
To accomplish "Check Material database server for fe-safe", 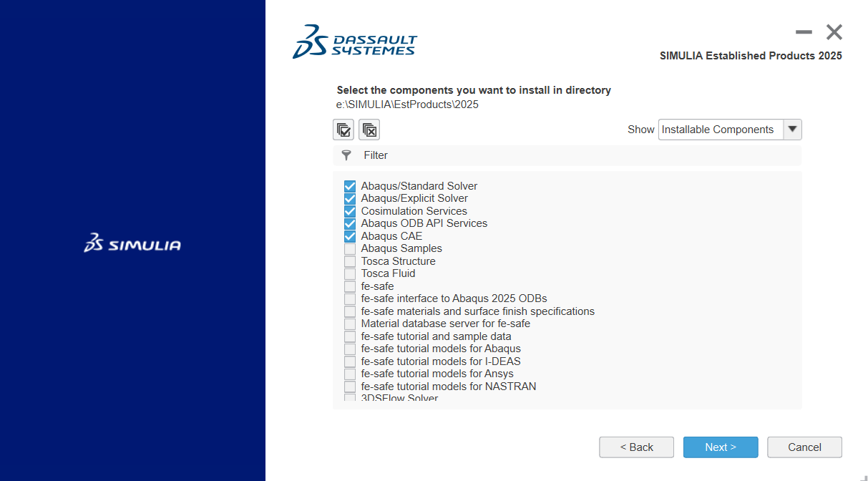I will pyautogui.click(x=349, y=323).
